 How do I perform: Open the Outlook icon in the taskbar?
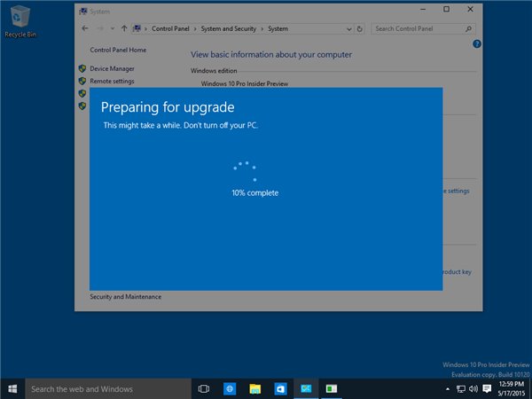(280, 388)
